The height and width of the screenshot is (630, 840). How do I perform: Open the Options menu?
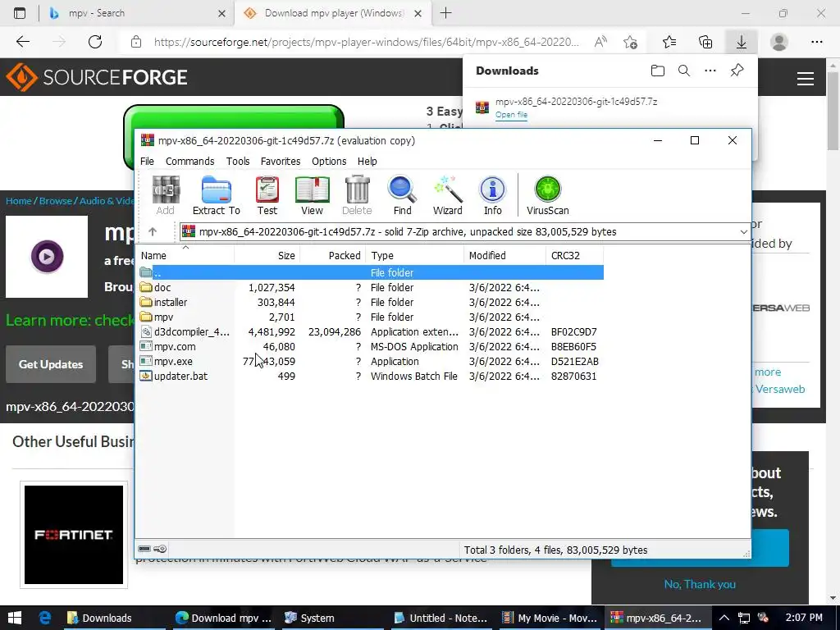pos(329,162)
